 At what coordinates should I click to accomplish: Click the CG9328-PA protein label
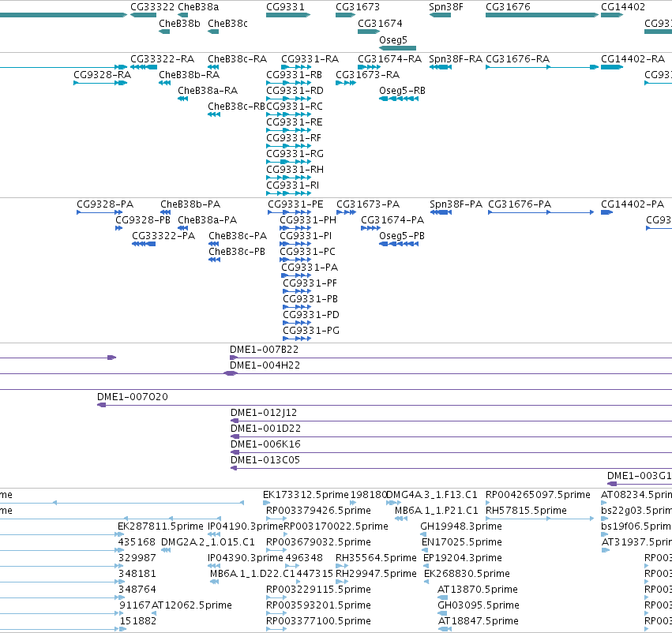(105, 204)
